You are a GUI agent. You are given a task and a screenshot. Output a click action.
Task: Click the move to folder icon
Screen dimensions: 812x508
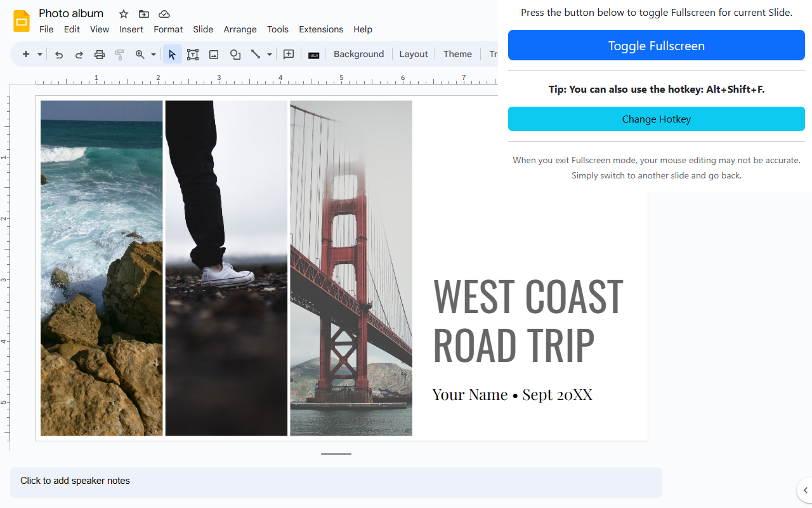[x=144, y=14]
